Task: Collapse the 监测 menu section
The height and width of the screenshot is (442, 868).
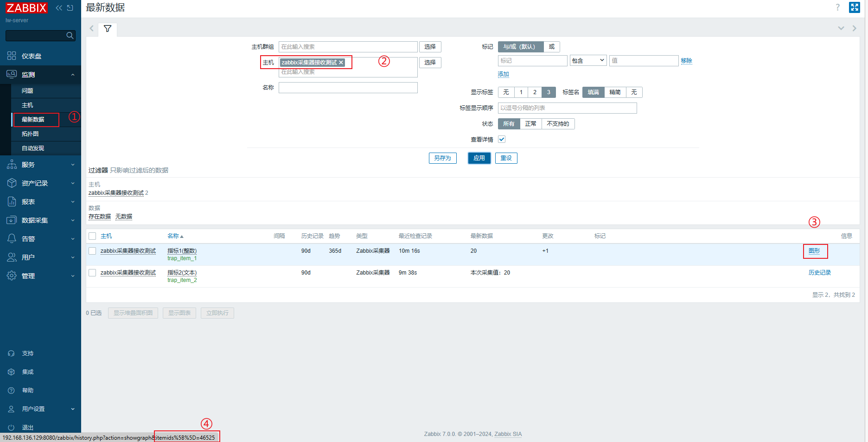Action: 73,75
